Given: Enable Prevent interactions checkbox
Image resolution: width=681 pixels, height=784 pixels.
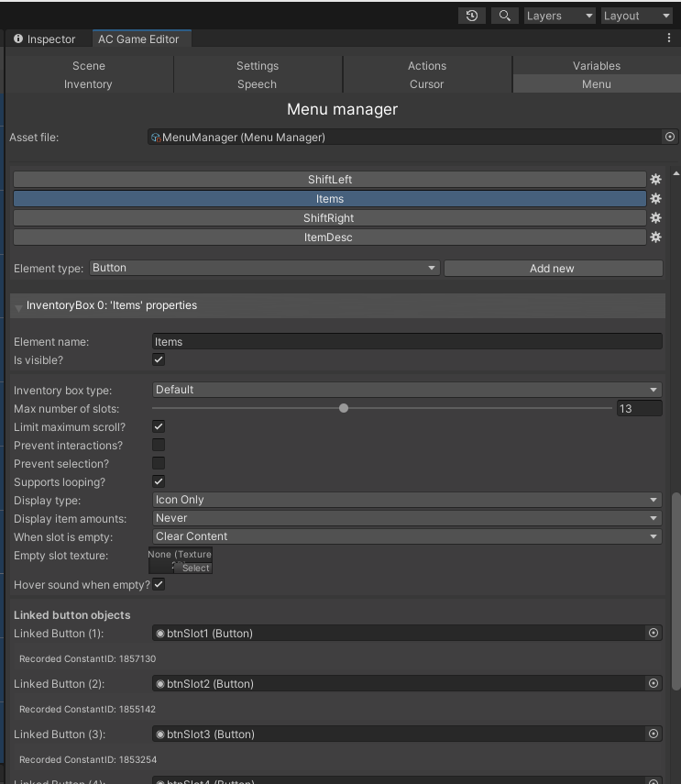Looking at the screenshot, I should 159,445.
